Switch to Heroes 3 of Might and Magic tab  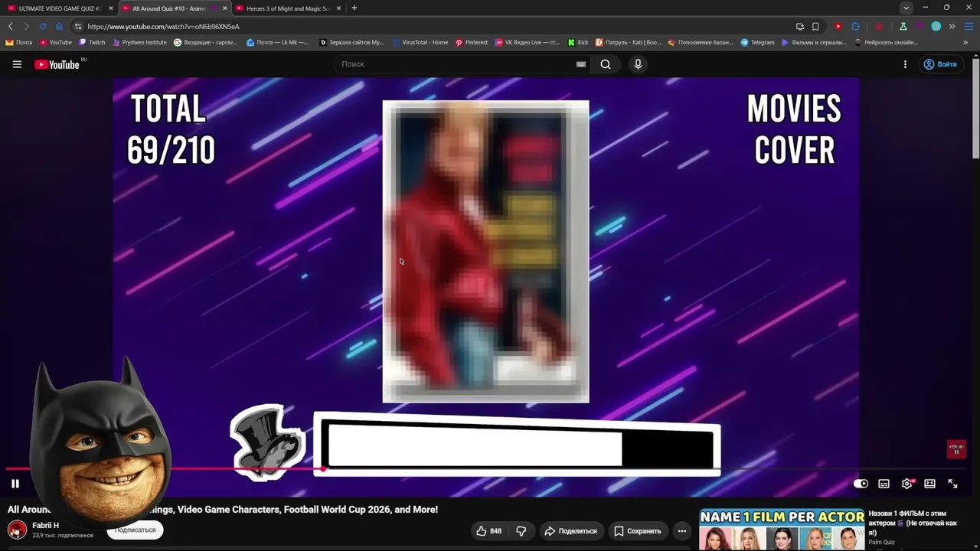pyautogui.click(x=287, y=8)
